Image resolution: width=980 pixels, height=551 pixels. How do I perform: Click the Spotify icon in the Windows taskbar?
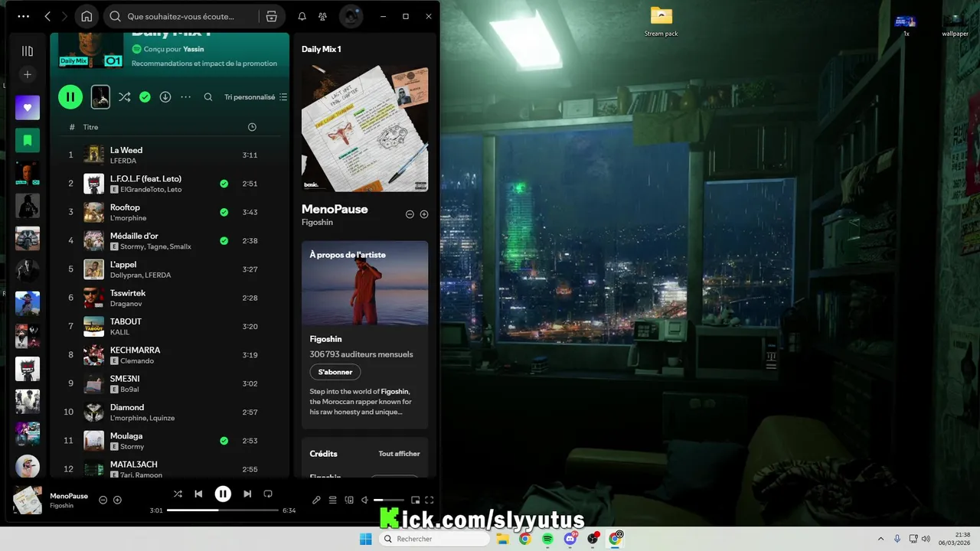(x=547, y=539)
